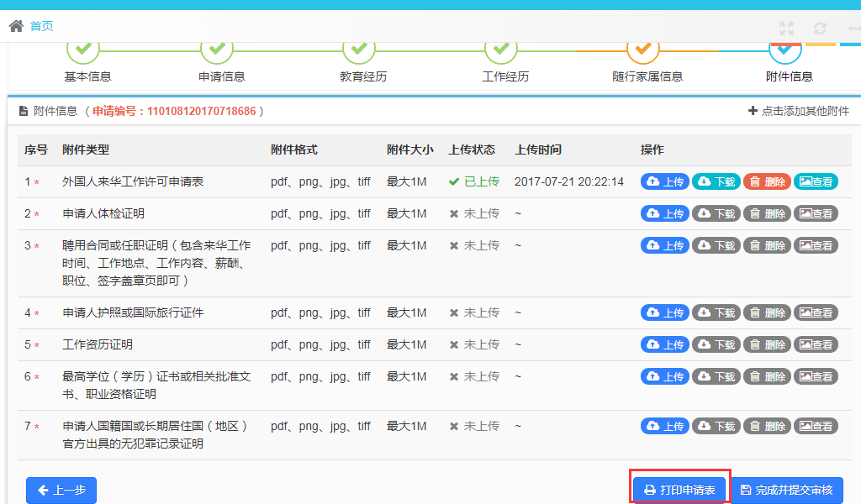Go to the 教育经历 step
This screenshot has height=504, width=861.
[359, 50]
